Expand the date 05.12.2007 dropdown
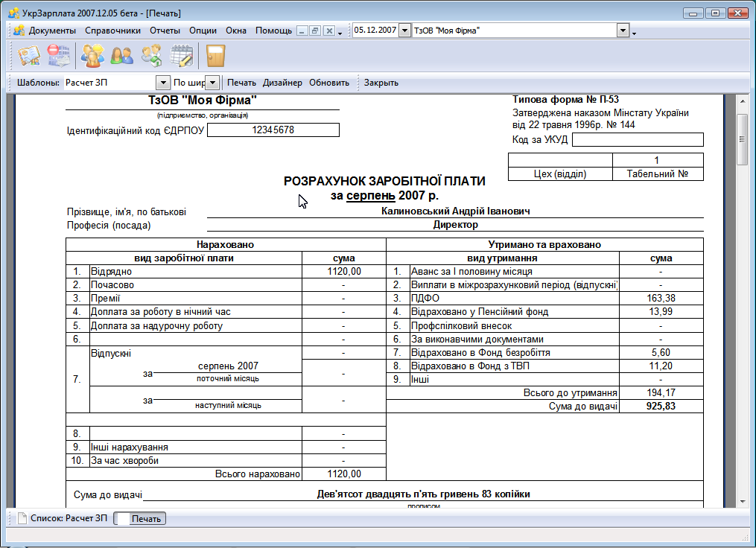 click(404, 31)
